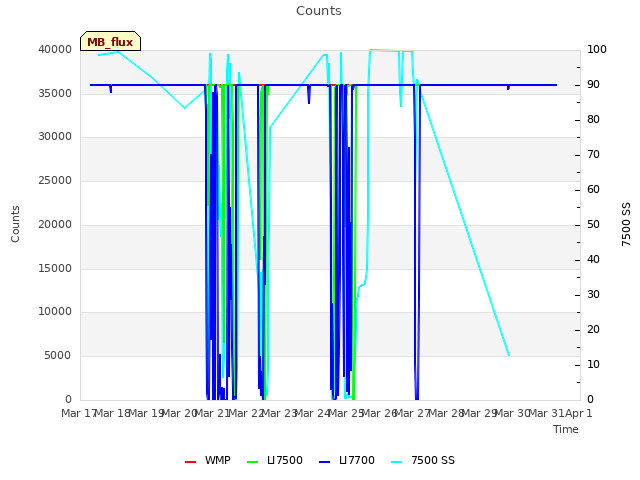The image size is (640, 480).
Task: Click the 35000 tick on left axis
Action: click(x=55, y=93)
